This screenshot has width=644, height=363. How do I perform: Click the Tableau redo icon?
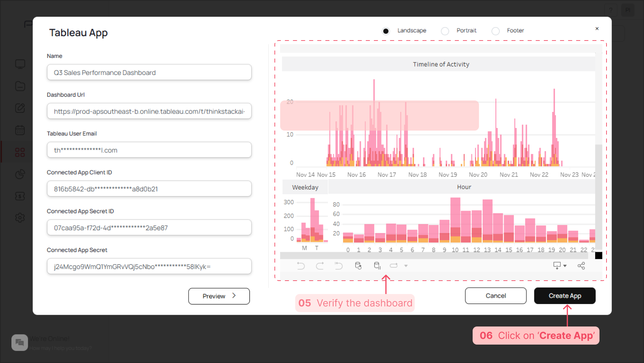[320, 266]
